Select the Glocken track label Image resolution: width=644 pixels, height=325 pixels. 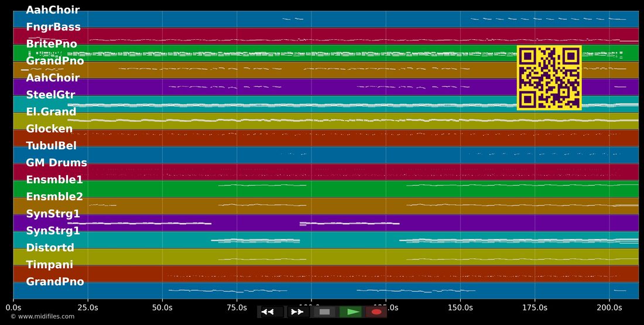pyautogui.click(x=49, y=129)
